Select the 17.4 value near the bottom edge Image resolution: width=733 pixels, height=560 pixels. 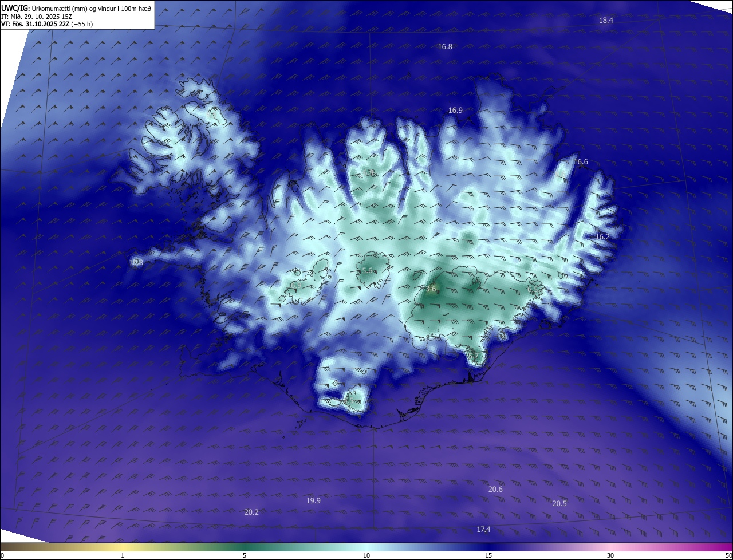pyautogui.click(x=483, y=530)
